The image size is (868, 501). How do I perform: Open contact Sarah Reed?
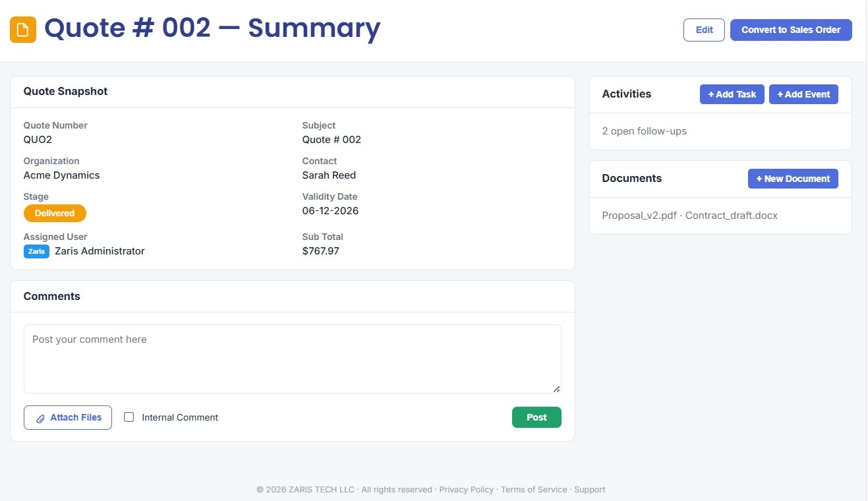click(329, 175)
